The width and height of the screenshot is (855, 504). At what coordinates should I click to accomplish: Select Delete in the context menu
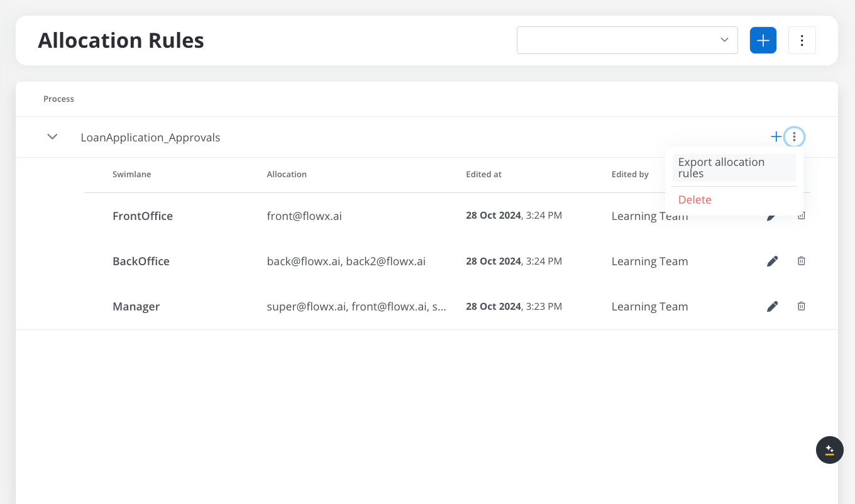click(695, 200)
